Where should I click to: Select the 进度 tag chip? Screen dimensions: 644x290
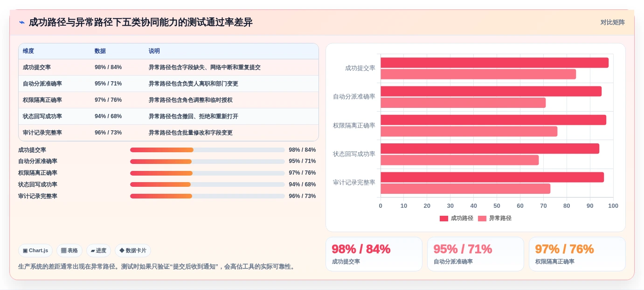pos(98,251)
